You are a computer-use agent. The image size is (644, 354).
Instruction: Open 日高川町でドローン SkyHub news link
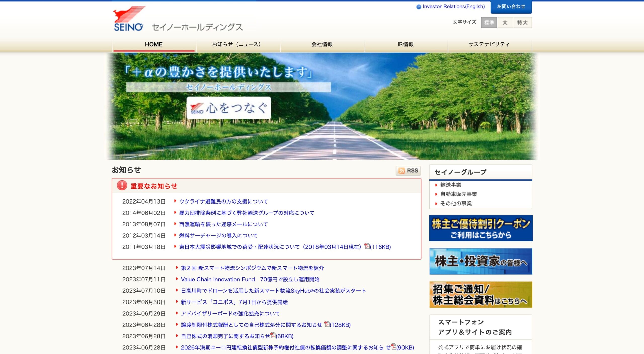pyautogui.click(x=273, y=291)
